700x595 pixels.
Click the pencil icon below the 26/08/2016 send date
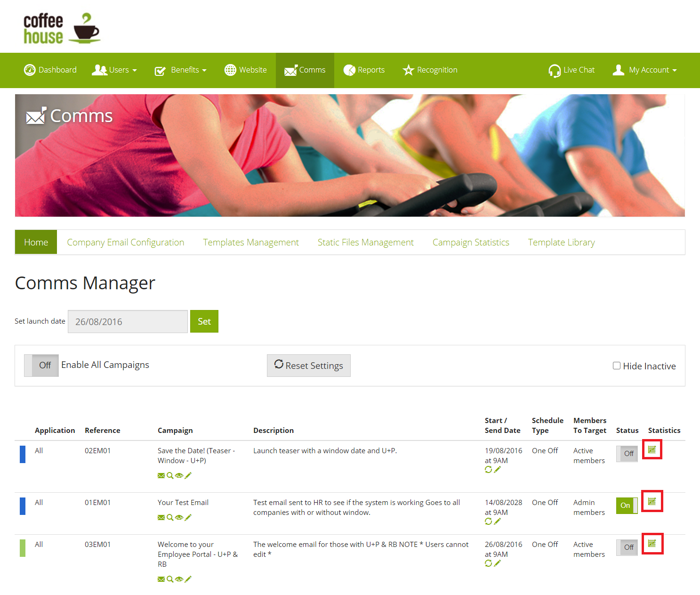(x=497, y=563)
